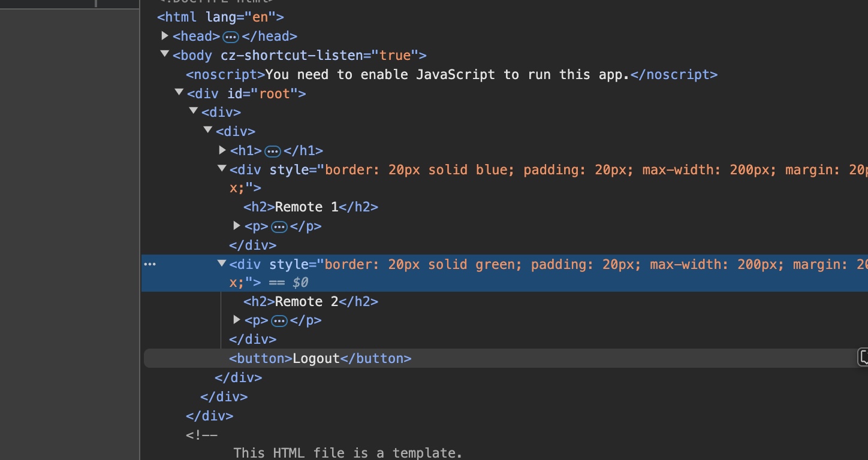The height and width of the screenshot is (460, 868).
Task: Collapse the selected green-bordered div
Action: 222,262
